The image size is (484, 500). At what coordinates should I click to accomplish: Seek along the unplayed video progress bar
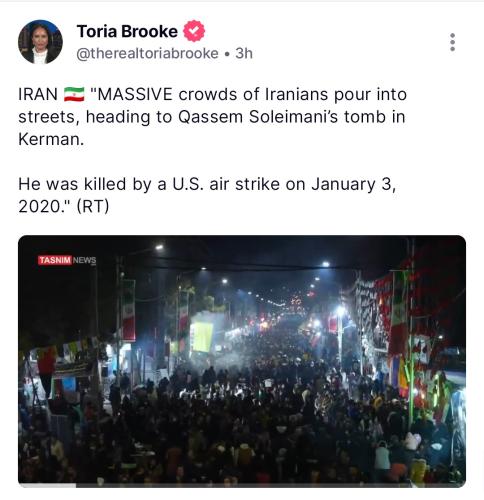tap(271, 485)
